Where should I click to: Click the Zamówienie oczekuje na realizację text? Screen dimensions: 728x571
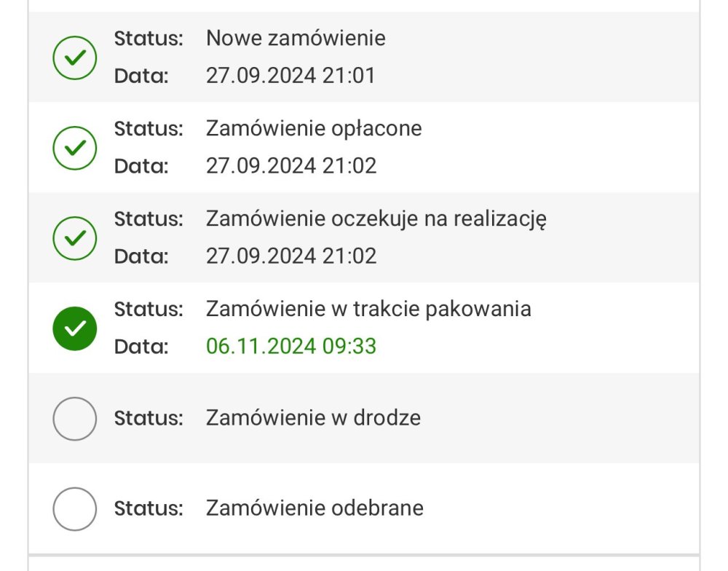click(376, 218)
